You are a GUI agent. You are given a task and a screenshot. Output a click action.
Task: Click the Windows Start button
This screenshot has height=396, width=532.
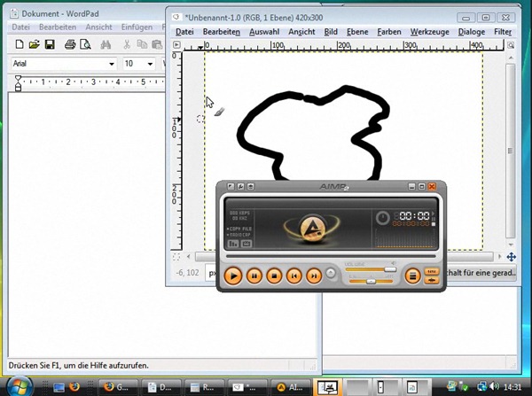click(20, 386)
